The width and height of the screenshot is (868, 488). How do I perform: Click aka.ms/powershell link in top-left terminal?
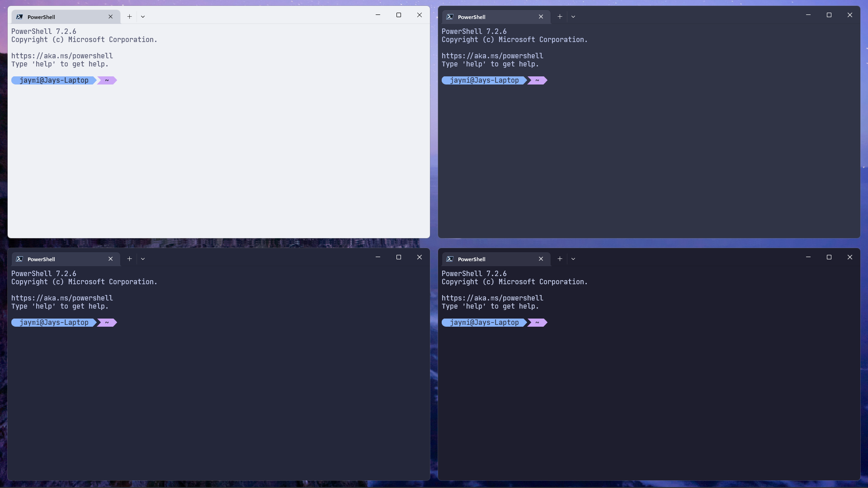(62, 56)
